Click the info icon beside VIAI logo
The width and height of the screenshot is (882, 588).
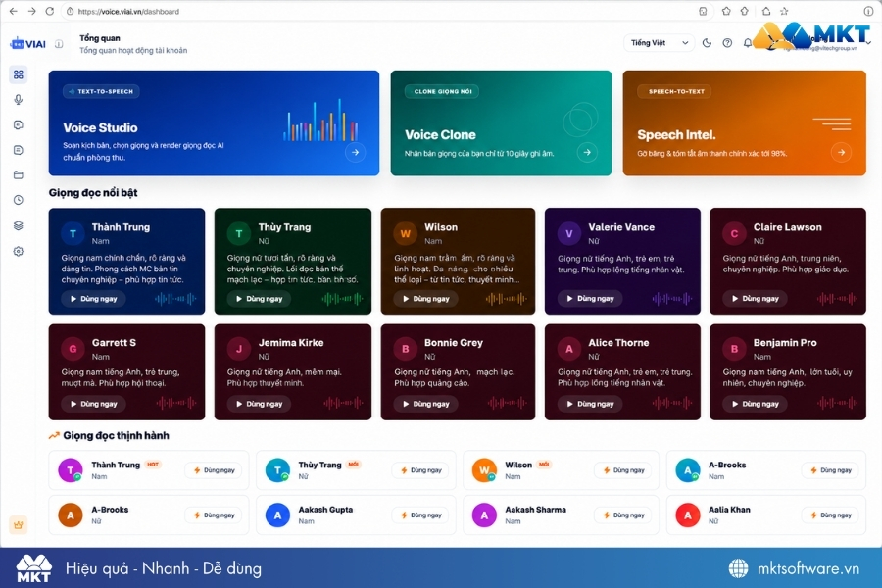coord(59,44)
